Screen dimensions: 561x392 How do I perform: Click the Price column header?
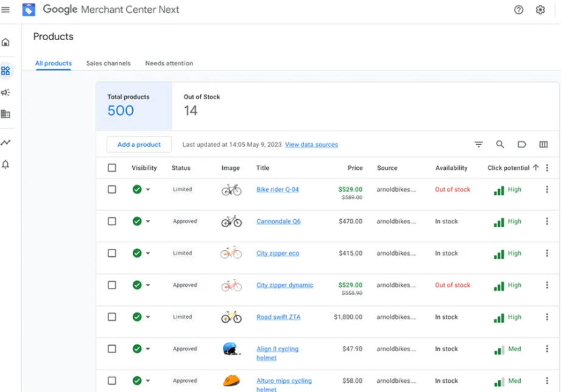click(x=355, y=168)
